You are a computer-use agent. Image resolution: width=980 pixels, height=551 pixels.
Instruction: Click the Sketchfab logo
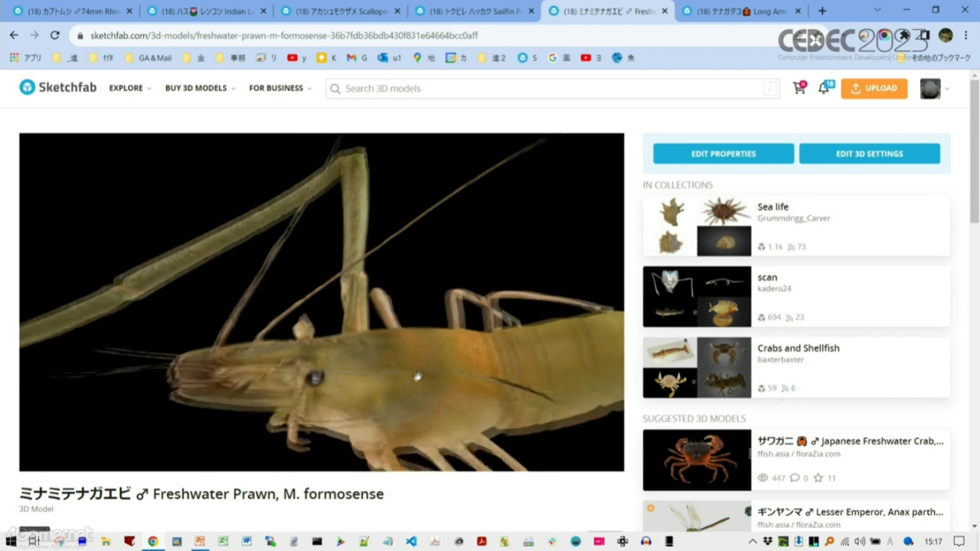pos(58,87)
